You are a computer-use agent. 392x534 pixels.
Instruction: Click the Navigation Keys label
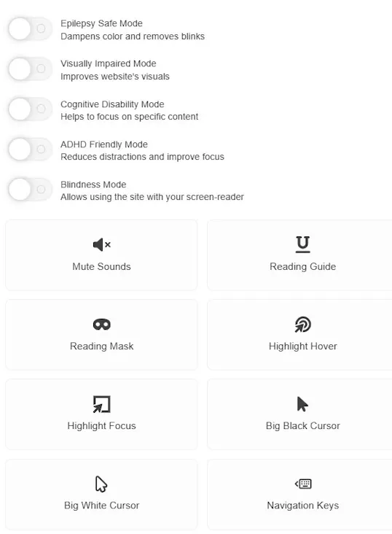pos(303,506)
